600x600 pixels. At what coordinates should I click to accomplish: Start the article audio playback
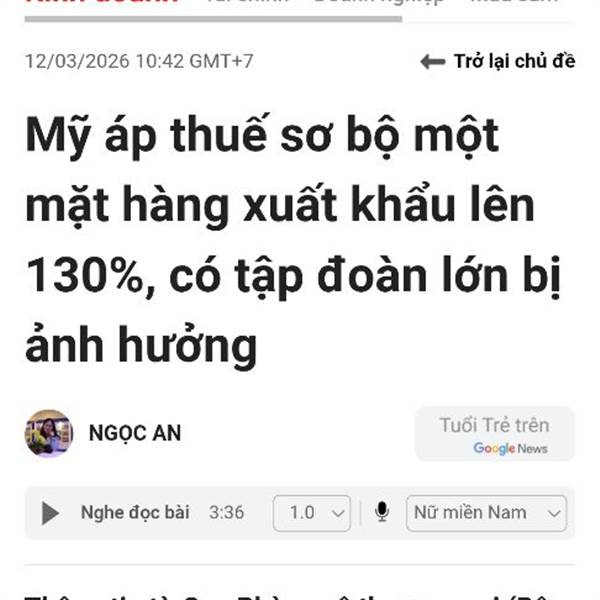click(x=50, y=513)
